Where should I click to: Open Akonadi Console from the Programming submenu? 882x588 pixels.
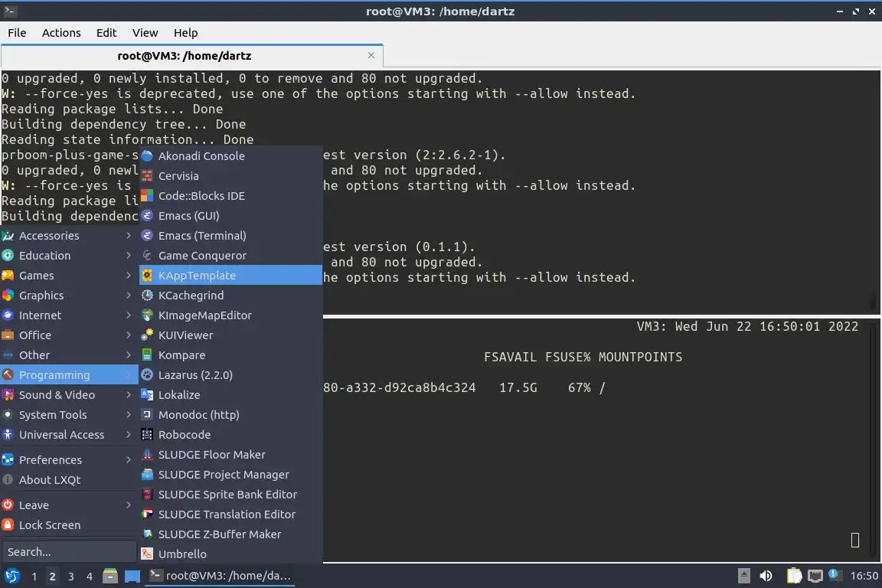point(230,156)
